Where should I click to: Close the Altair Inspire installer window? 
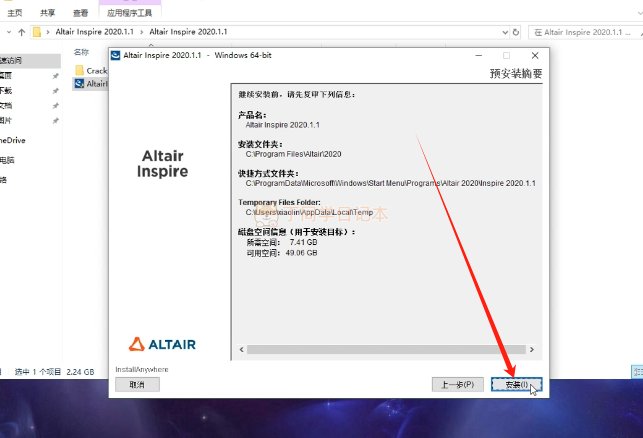[x=535, y=55]
